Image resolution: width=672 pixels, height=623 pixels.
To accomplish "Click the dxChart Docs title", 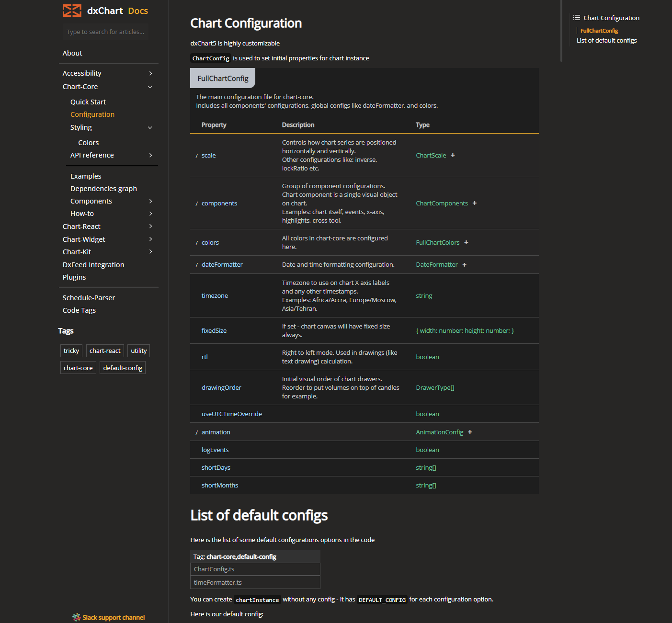I will (x=117, y=11).
